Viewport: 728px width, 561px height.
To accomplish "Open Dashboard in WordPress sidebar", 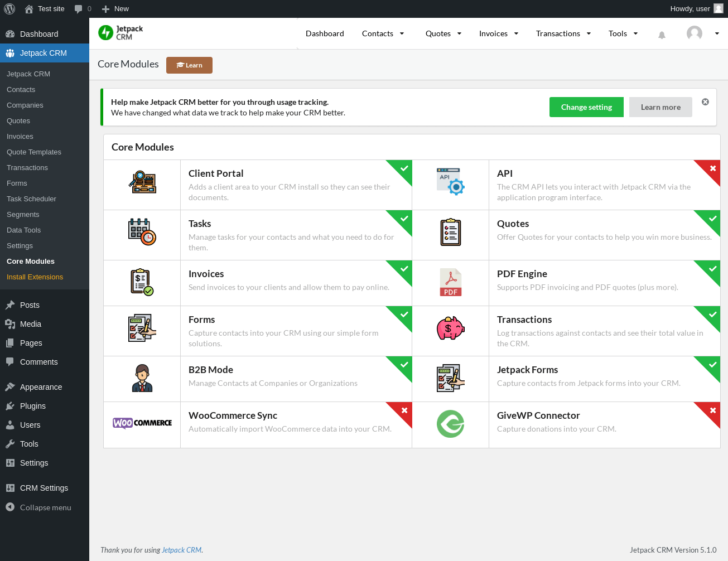I will 45,34.
